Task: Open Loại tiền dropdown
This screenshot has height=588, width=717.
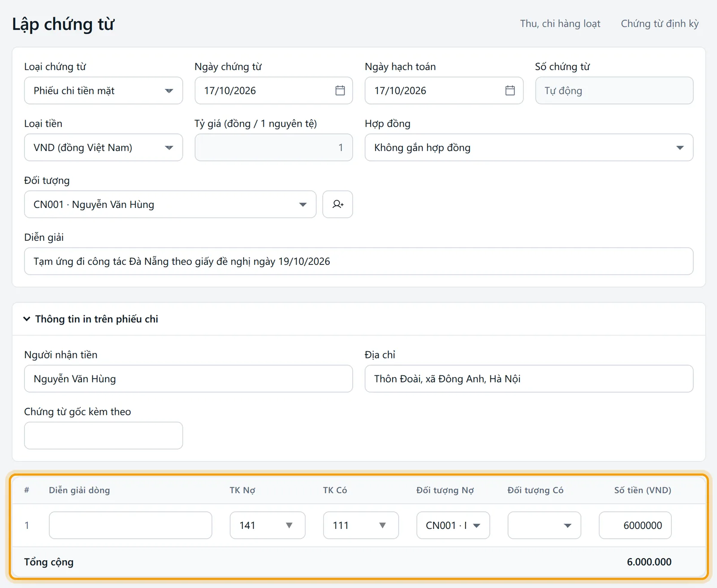Action: (104, 147)
